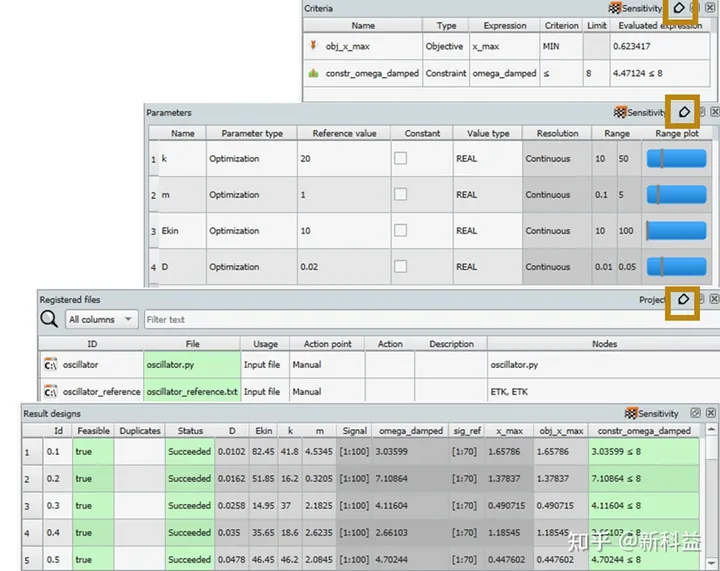This screenshot has width=720, height=571.
Task: Click the file icon beside oscillator ID
Action: tap(50, 364)
